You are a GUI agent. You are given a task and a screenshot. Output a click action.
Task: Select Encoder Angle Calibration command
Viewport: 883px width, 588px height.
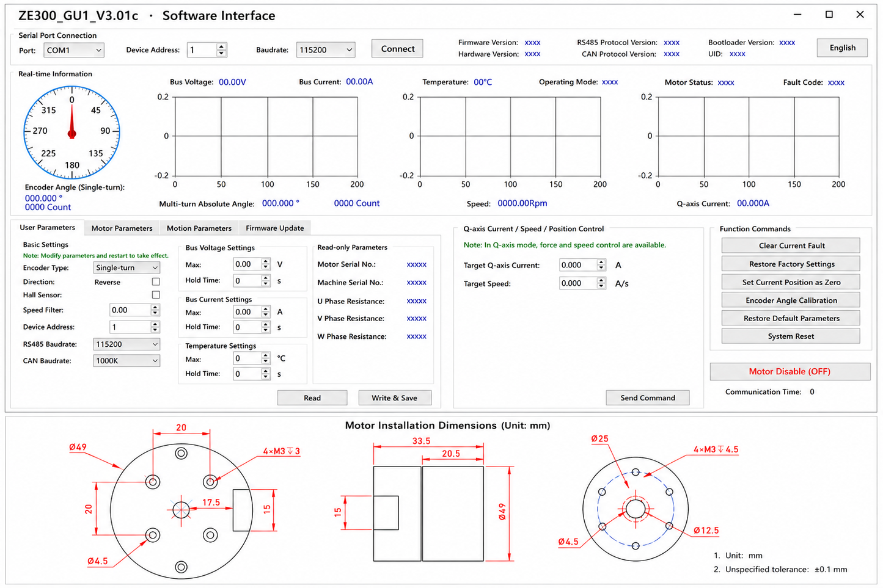[x=791, y=300]
